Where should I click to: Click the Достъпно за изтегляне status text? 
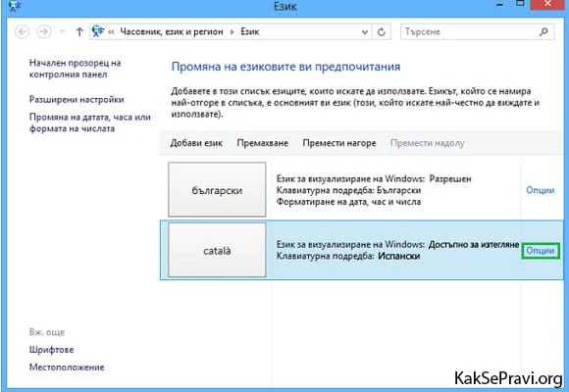click(474, 245)
